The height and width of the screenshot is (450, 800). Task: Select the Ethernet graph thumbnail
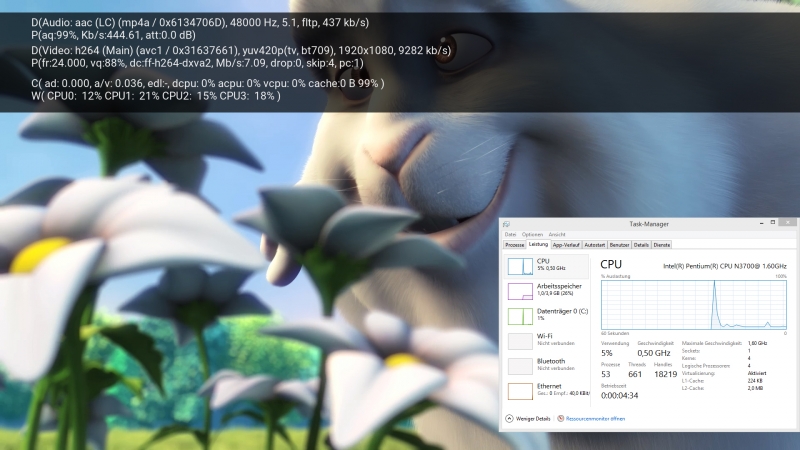pyautogui.click(x=520, y=391)
